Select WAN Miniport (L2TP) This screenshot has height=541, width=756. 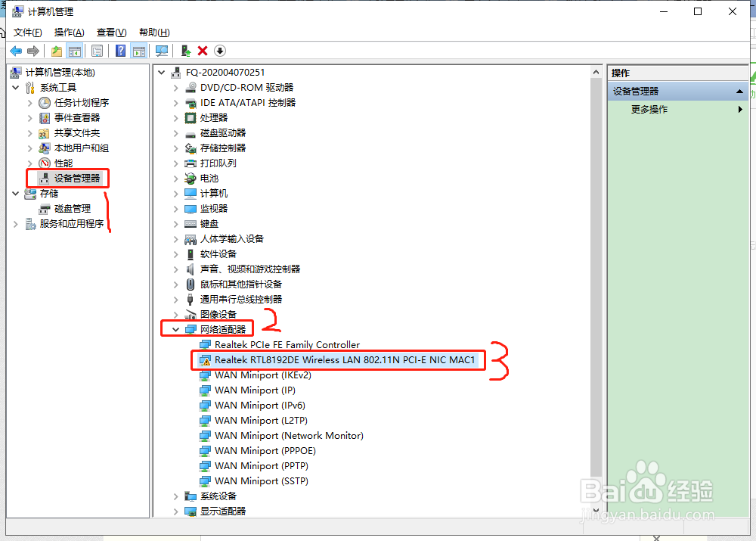261,421
